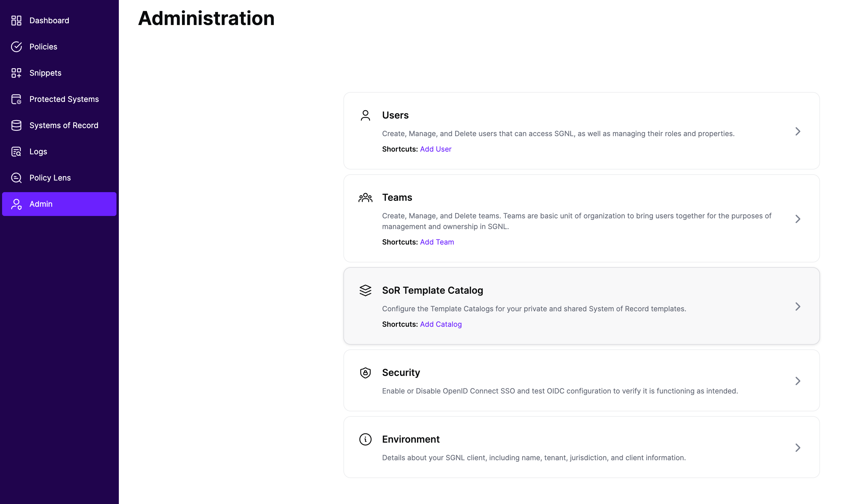The height and width of the screenshot is (504, 862).
Task: Open SoR Template Catalog via its chevron
Action: pos(798,307)
